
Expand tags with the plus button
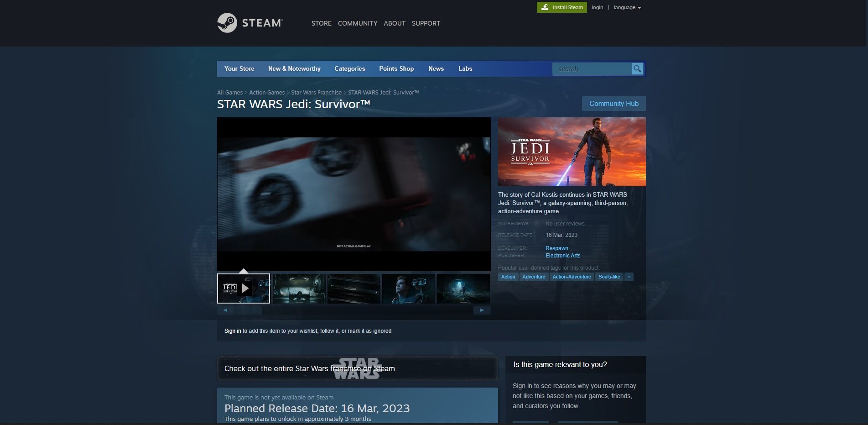[629, 277]
